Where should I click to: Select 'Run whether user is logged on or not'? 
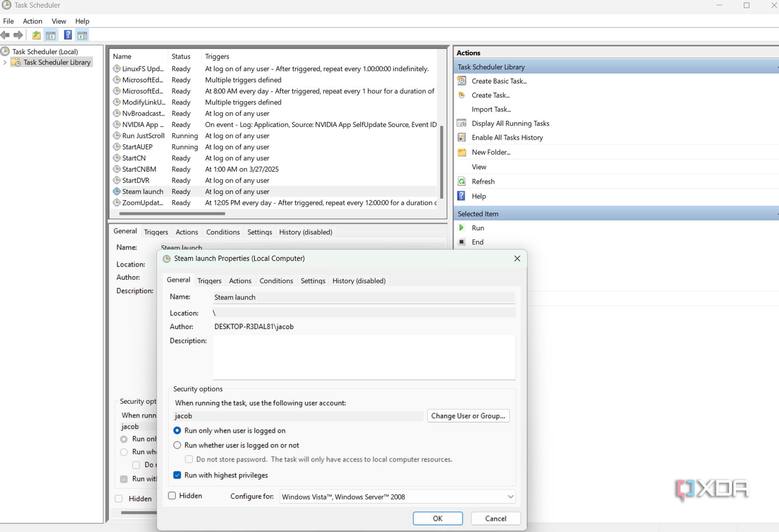pyautogui.click(x=177, y=445)
